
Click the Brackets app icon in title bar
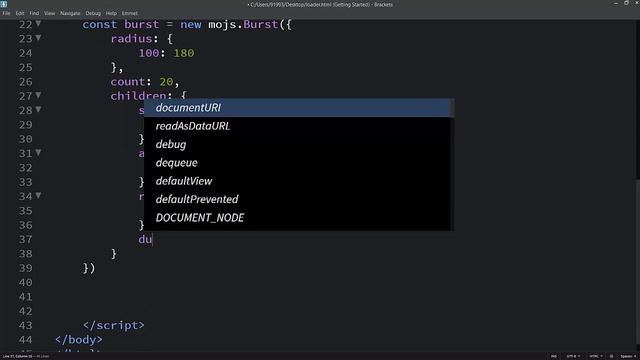4,4
